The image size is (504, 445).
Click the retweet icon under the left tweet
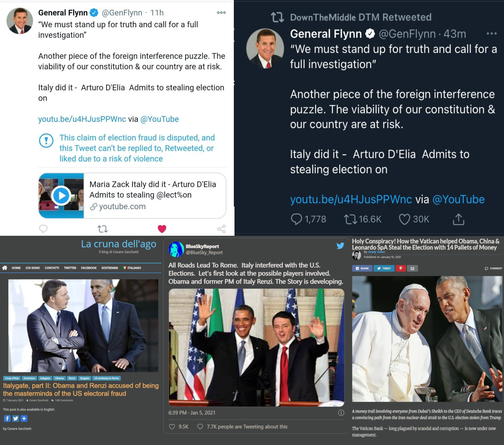pos(103,229)
